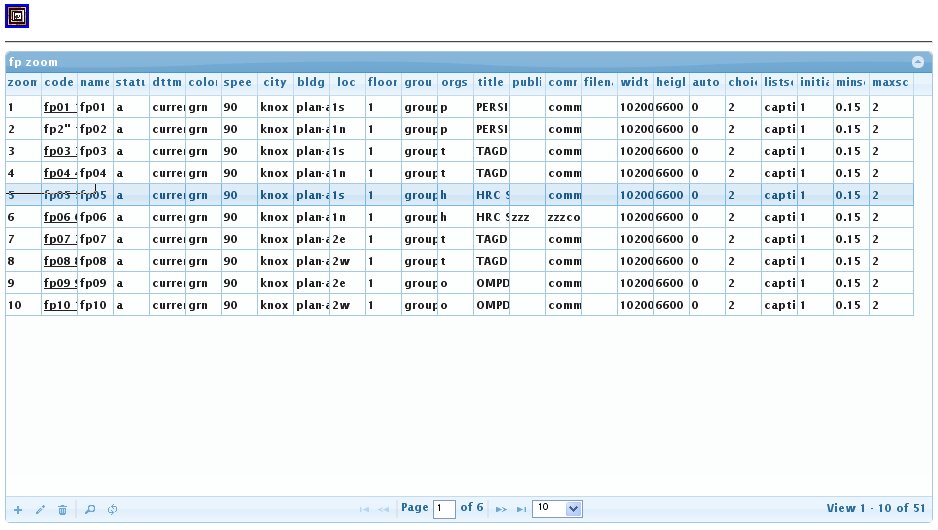This screenshot has width=938, height=530.
Task: Open the fp08 code link
Action: [60, 261]
